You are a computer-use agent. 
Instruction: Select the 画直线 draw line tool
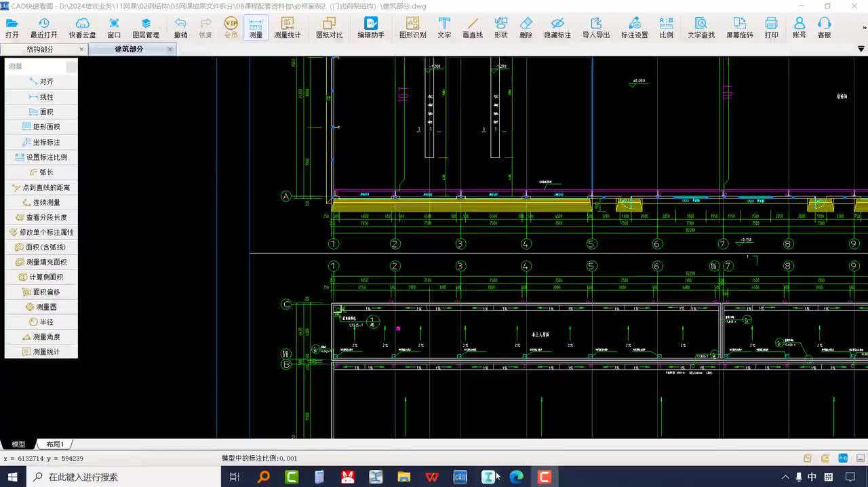coord(473,28)
